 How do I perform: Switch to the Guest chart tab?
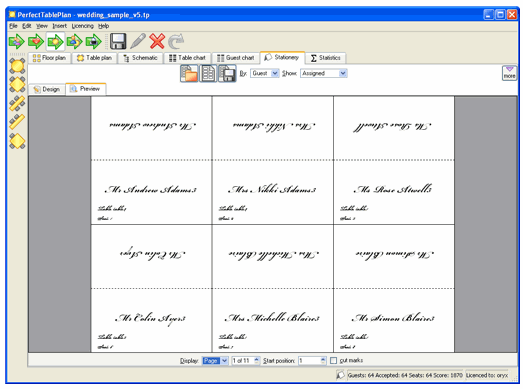pos(235,58)
